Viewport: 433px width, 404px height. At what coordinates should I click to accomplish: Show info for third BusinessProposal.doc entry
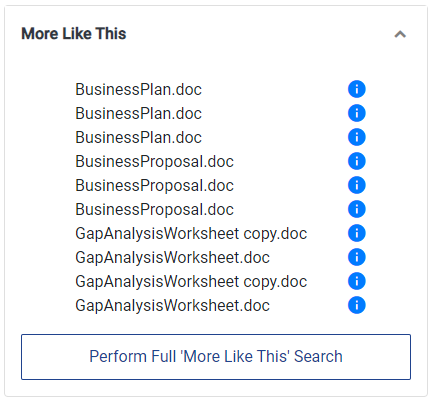click(357, 209)
